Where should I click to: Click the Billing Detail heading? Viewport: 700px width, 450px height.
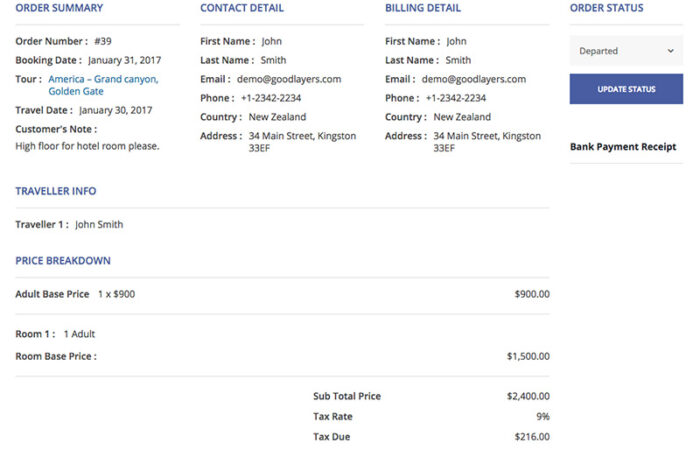(423, 8)
